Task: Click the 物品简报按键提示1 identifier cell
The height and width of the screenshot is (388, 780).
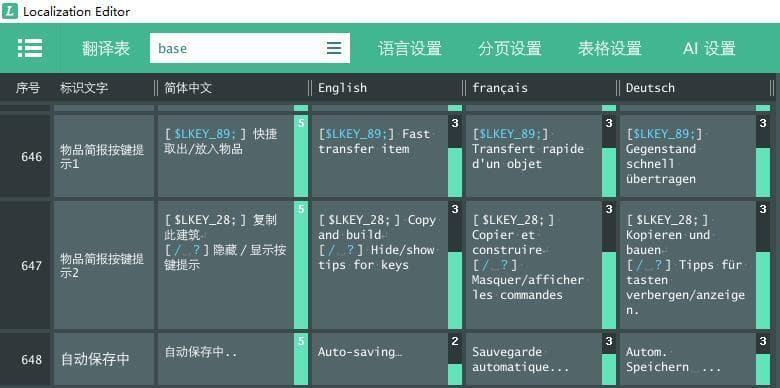Action: pyautogui.click(x=104, y=156)
